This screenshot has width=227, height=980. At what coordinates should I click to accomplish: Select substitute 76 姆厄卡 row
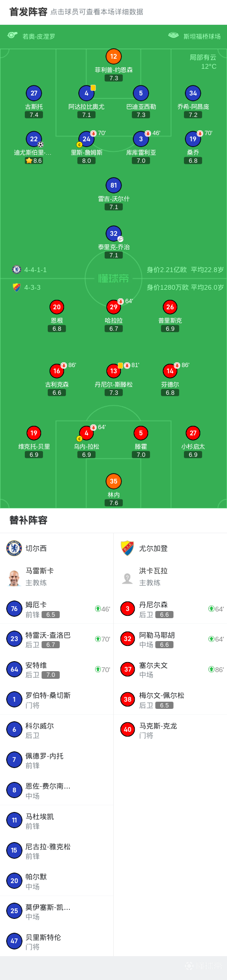tap(57, 609)
